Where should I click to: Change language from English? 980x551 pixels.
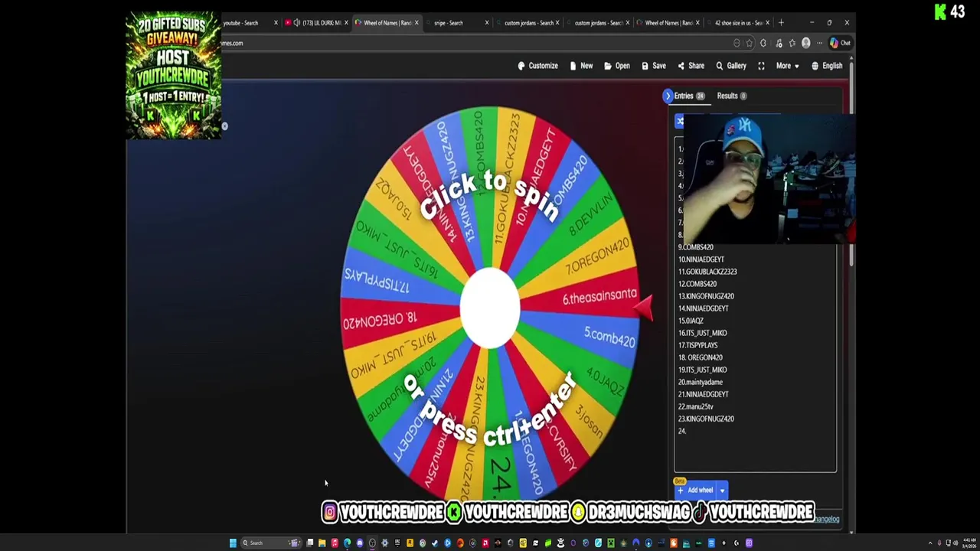tap(827, 66)
